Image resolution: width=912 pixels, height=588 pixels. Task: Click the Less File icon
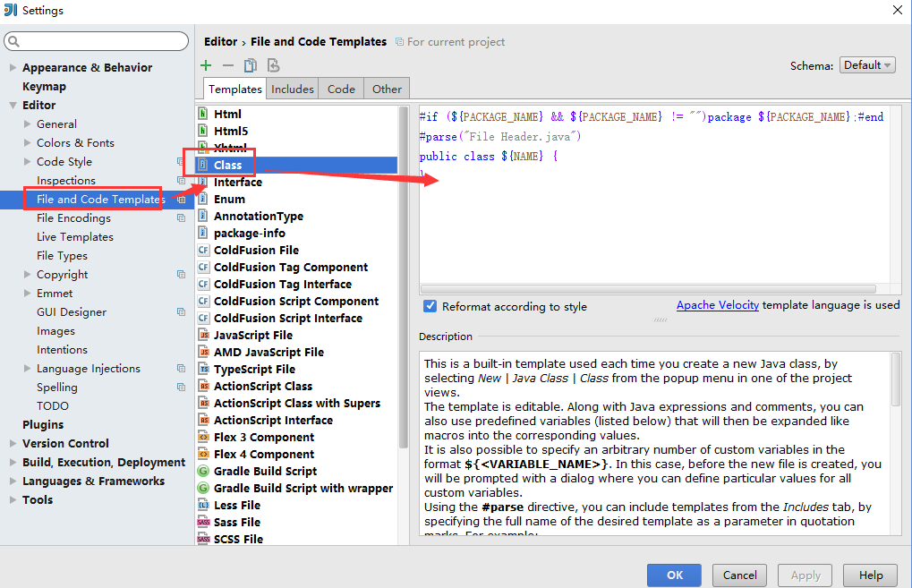pyautogui.click(x=203, y=505)
